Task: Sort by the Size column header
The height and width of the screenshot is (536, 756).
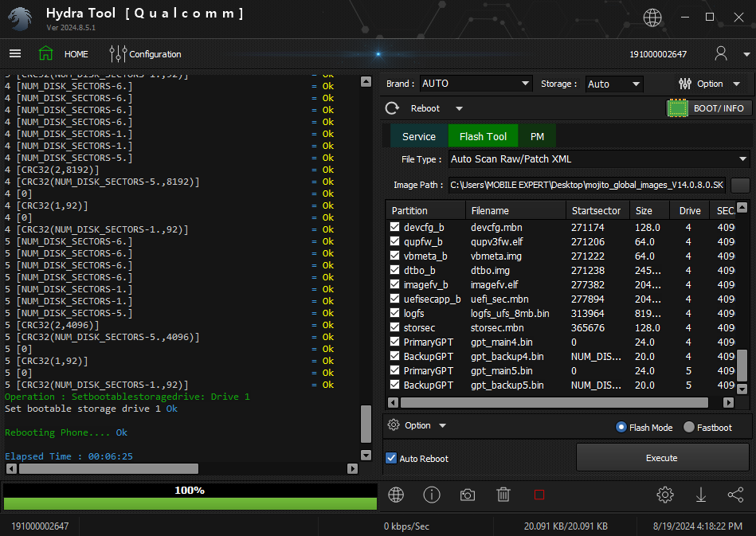Action: [649, 210]
